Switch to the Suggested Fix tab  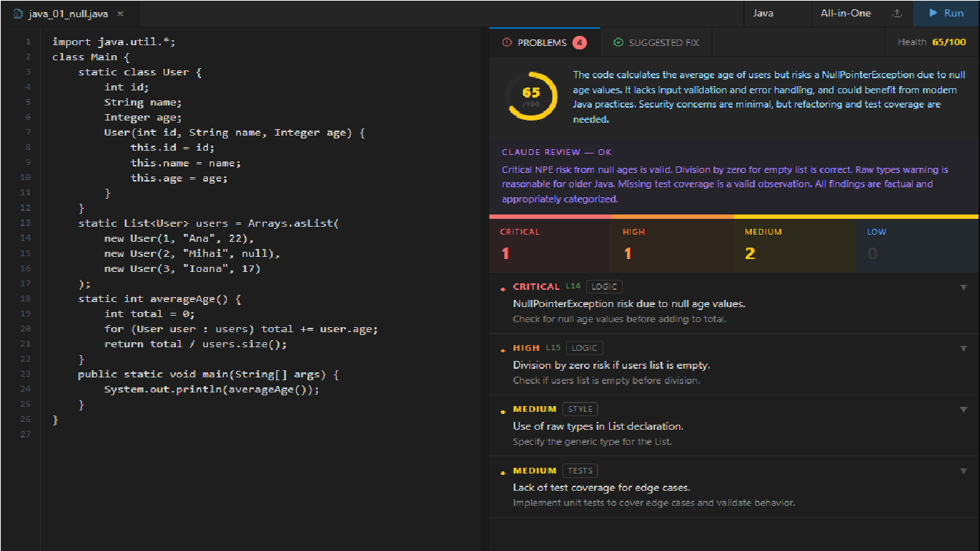click(656, 42)
